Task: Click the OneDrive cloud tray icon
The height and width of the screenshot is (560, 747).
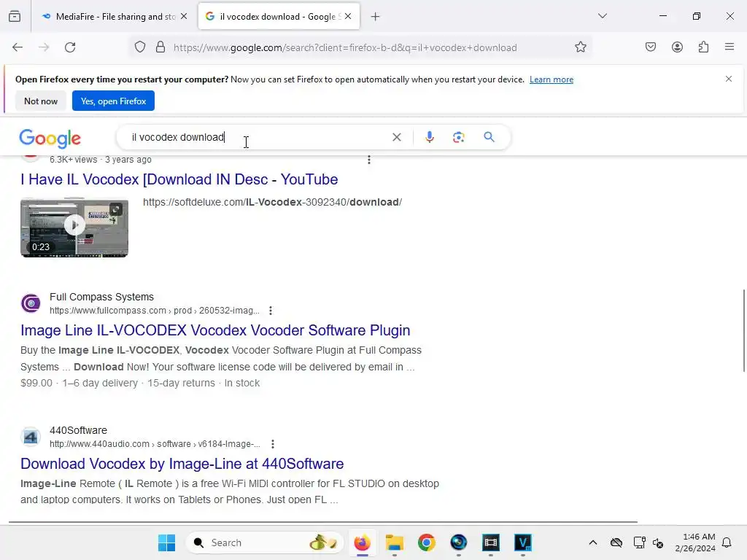Action: point(616,542)
